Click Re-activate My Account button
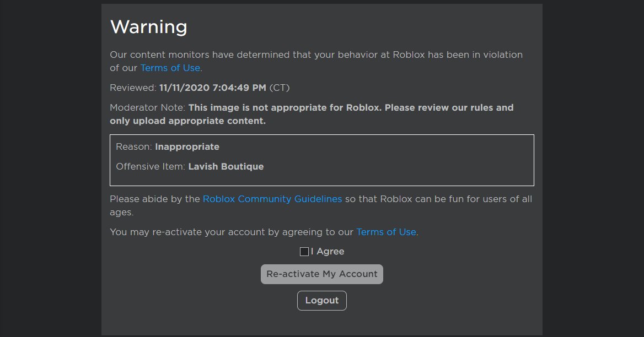 (x=322, y=274)
